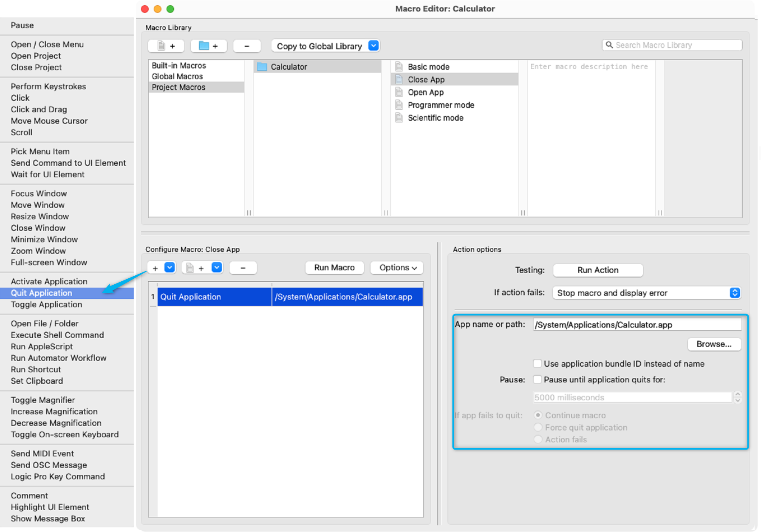Click the new folder plus button
The image size is (761, 532).
[x=209, y=46]
